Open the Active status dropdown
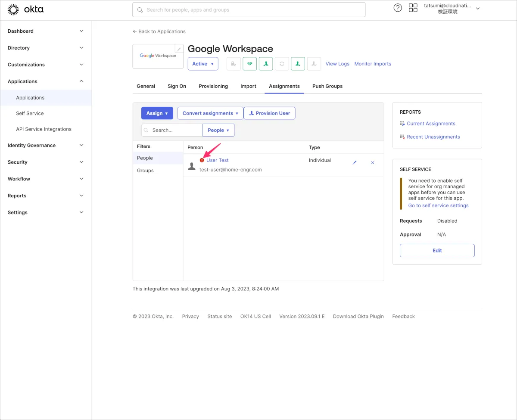Image resolution: width=517 pixels, height=420 pixels. click(x=203, y=64)
